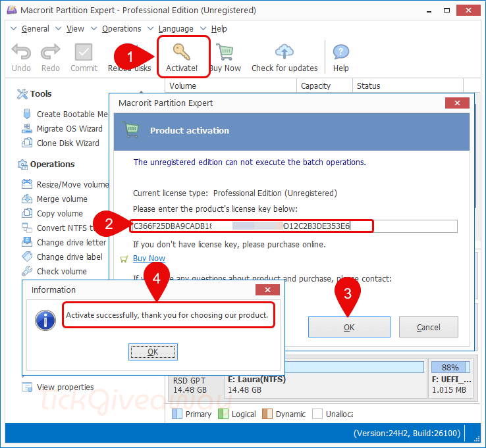Select the F: UEFI partition block

tap(451, 378)
